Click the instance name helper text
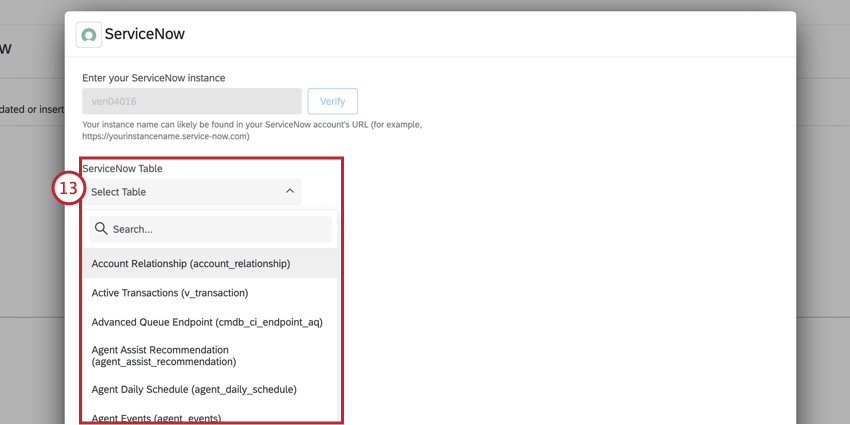 click(252, 131)
